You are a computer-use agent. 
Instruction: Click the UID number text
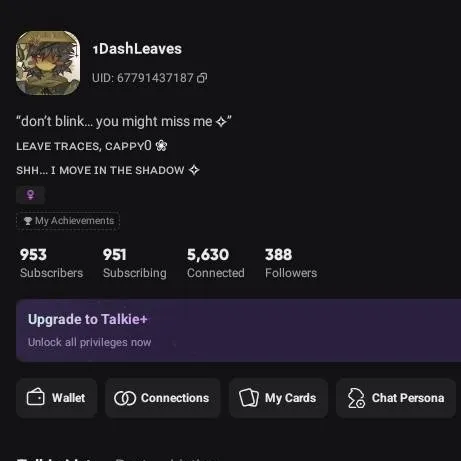click(143, 78)
